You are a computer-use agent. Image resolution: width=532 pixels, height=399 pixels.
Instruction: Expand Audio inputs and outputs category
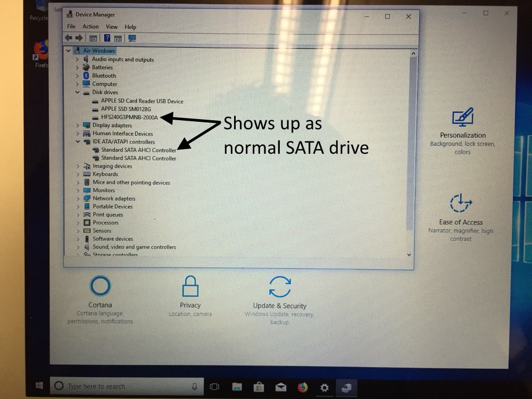[77, 60]
